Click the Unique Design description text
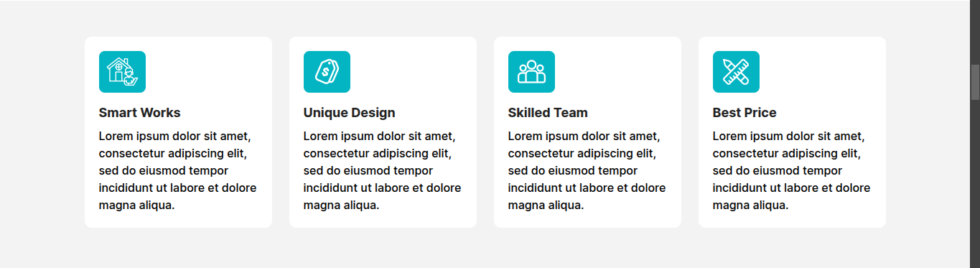980x268 pixels. [x=382, y=171]
